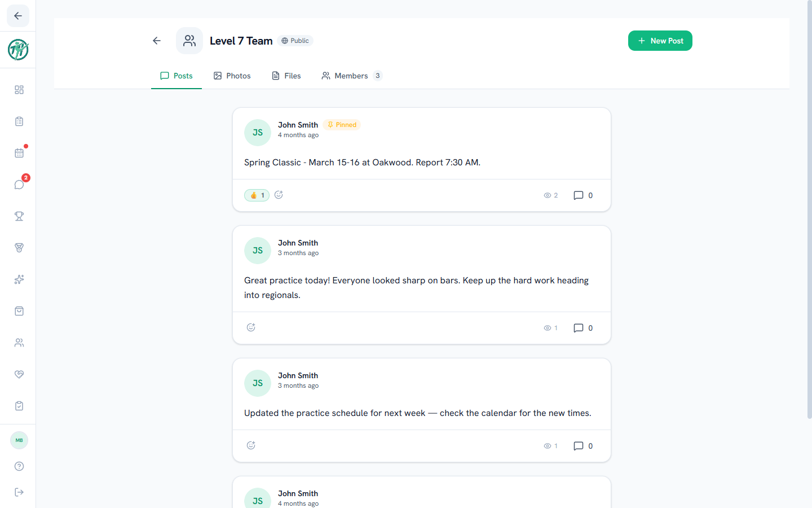Click text 'Updated the practice schedule for next week'

335,413
